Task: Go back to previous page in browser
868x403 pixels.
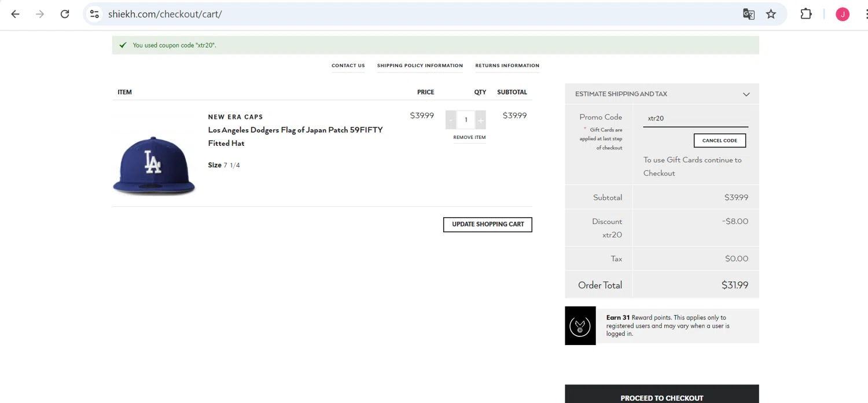Action: click(x=15, y=14)
